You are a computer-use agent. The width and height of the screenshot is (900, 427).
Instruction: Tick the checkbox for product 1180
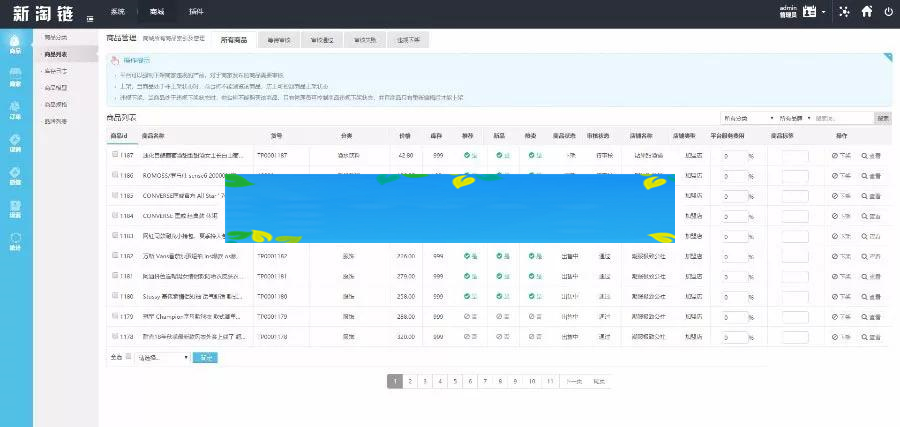click(115, 296)
